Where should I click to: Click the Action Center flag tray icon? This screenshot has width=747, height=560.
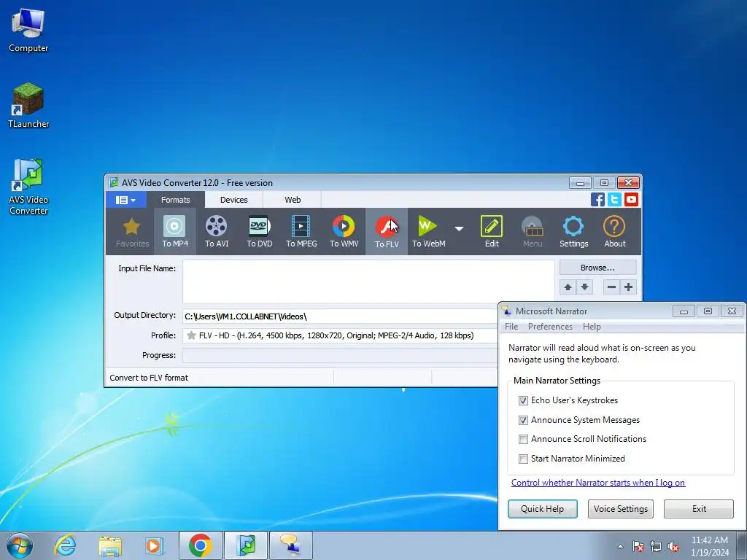pos(638,546)
